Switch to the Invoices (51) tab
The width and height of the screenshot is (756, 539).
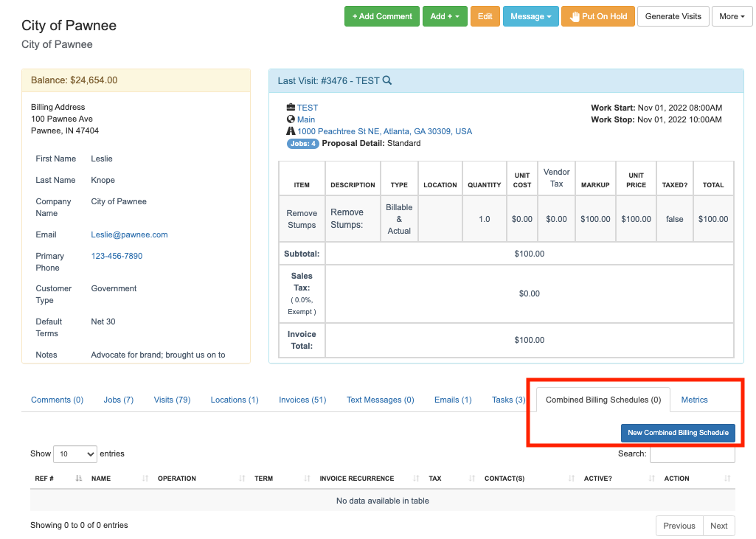tap(302, 400)
